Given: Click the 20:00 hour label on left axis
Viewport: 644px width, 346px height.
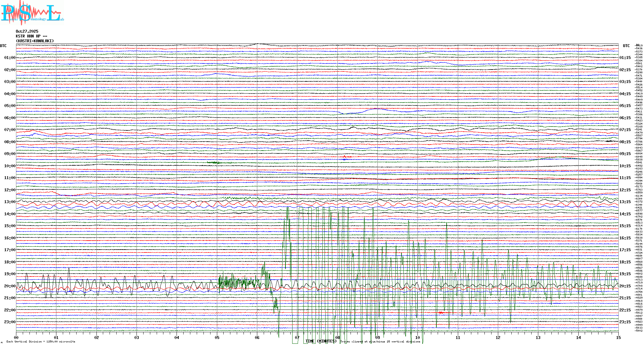Looking at the screenshot, I should [10, 286].
